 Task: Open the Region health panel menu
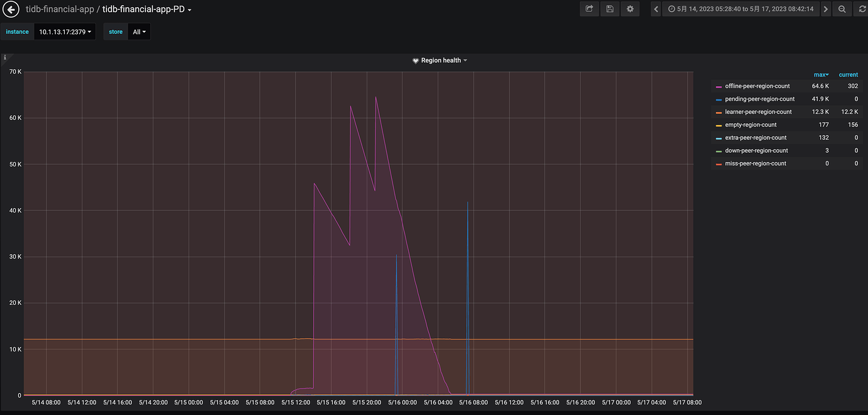[x=439, y=60]
